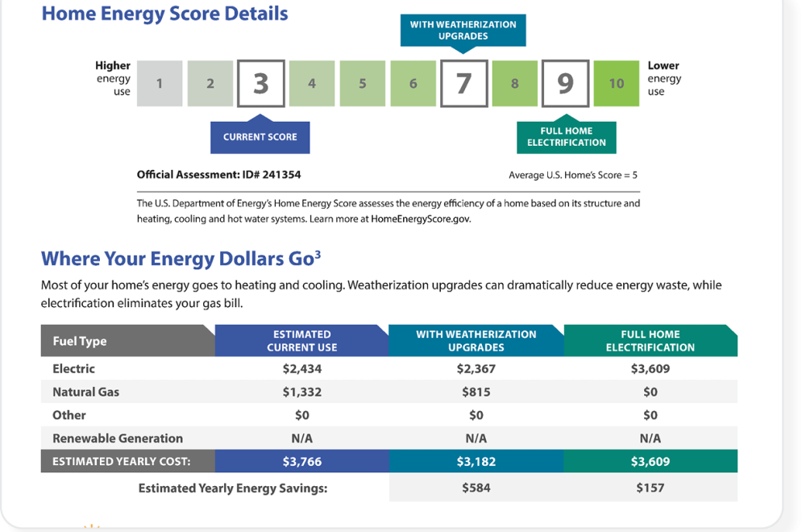Click the $3,182 yearly cost total
Screen dimensions: 806x532
(x=476, y=462)
